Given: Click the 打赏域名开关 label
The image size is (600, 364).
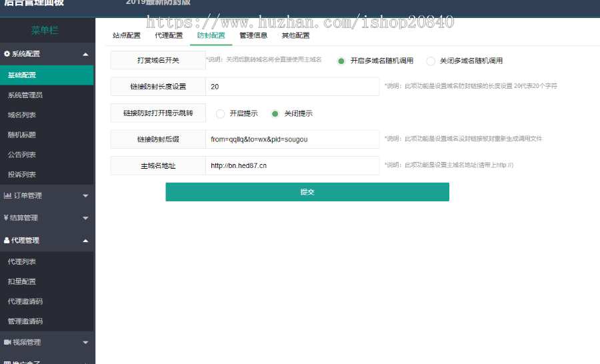Looking at the screenshot, I should pos(158,61).
